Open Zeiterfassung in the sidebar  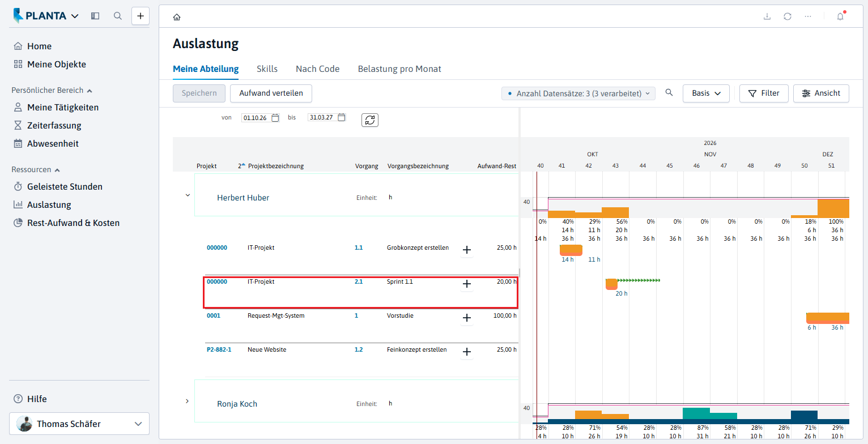coord(54,125)
